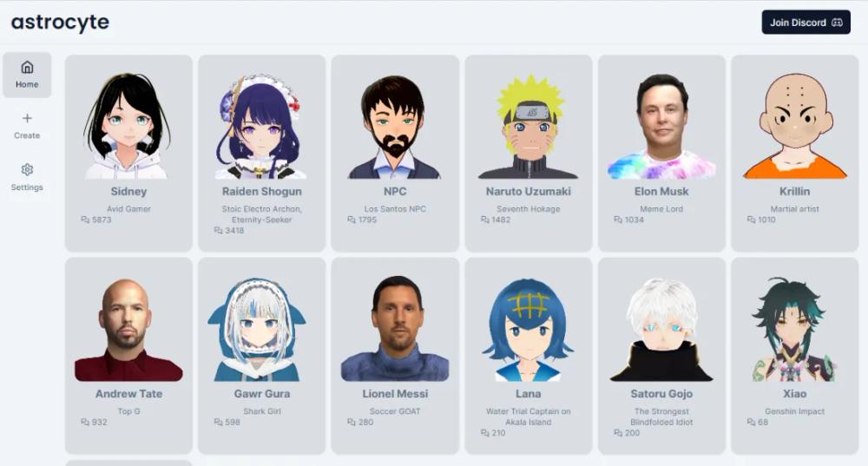Choose the Elon Musk avatar image
Image resolution: width=868 pixels, height=466 pixels.
click(661, 127)
